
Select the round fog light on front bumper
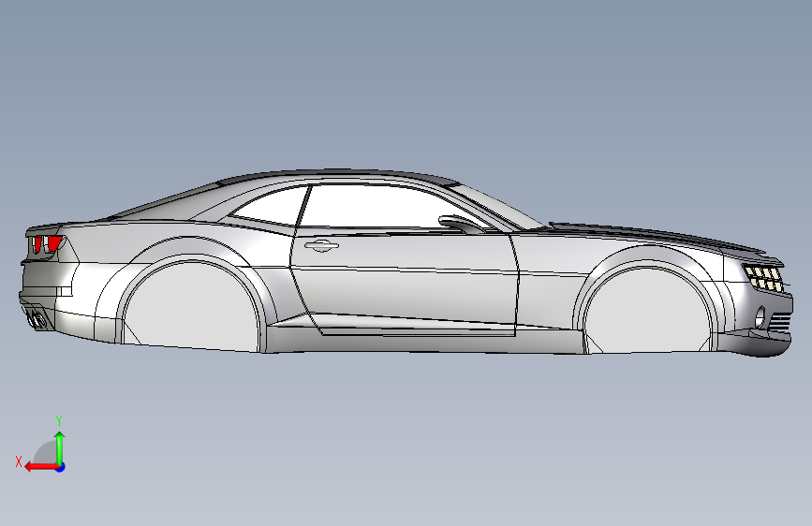point(760,317)
